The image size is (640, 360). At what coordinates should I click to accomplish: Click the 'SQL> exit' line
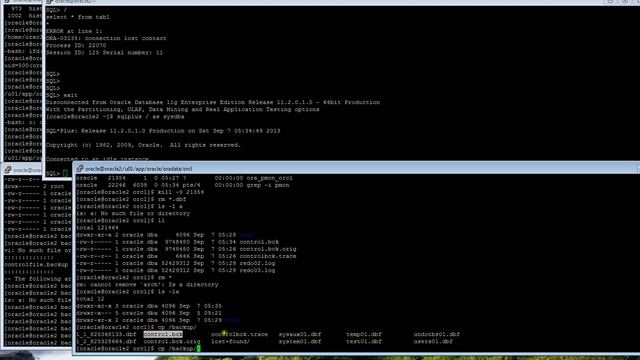pos(62,95)
